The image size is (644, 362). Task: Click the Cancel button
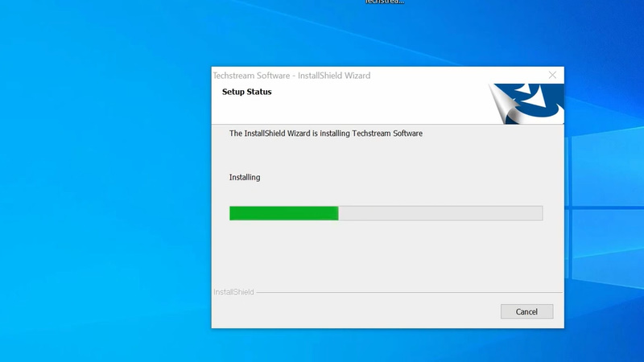click(x=526, y=311)
